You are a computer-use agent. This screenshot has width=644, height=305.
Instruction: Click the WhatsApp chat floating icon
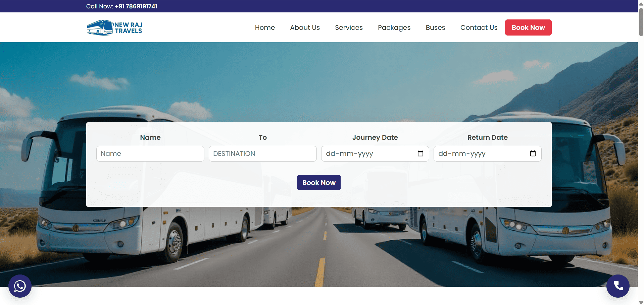point(20,286)
